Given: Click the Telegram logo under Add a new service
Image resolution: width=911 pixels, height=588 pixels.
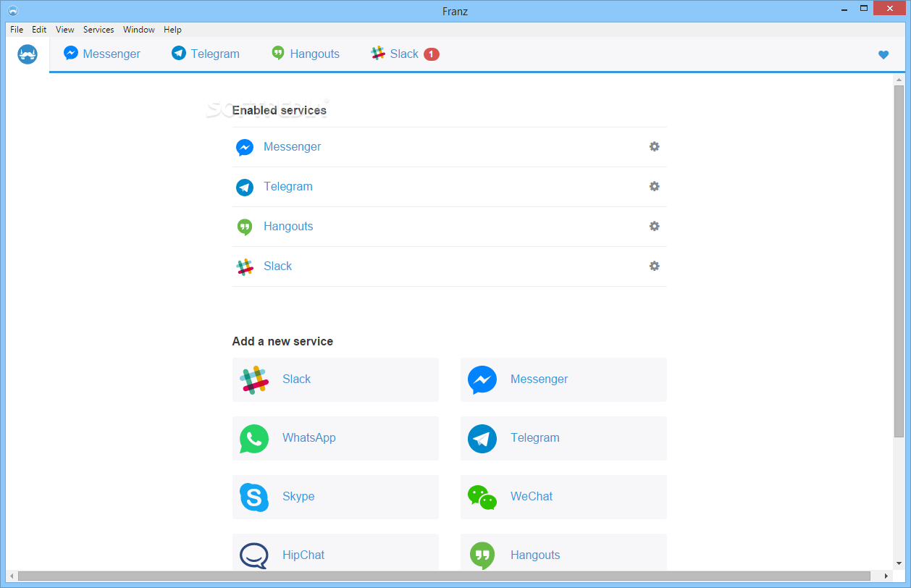Looking at the screenshot, I should click(x=482, y=439).
